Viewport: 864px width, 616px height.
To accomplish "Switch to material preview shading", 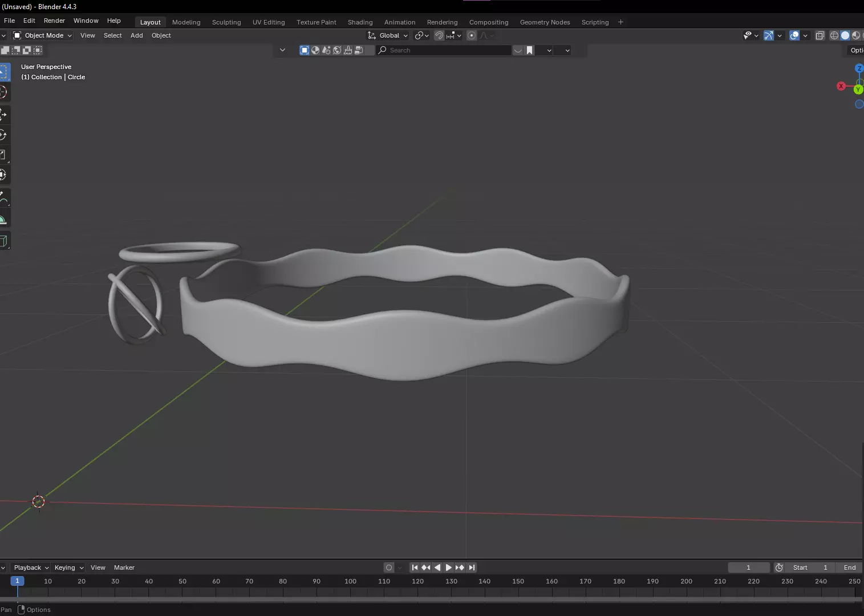I will point(856,35).
